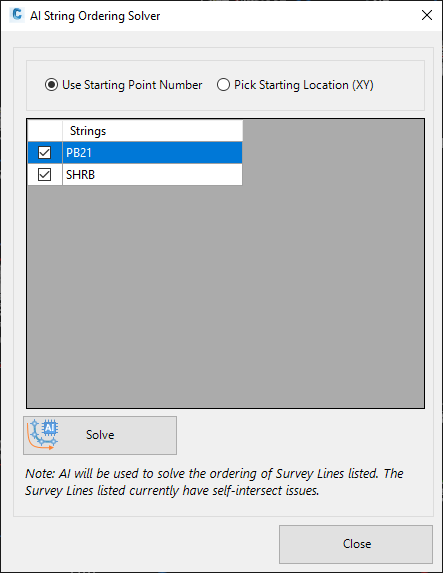Click the AI solver icon on Solve button
The image size is (443, 573).
tap(42, 435)
